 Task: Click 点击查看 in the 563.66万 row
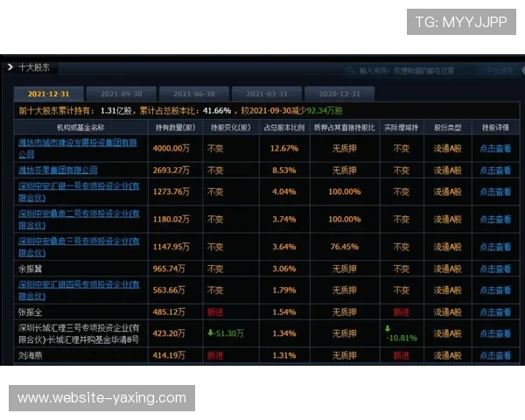495,290
